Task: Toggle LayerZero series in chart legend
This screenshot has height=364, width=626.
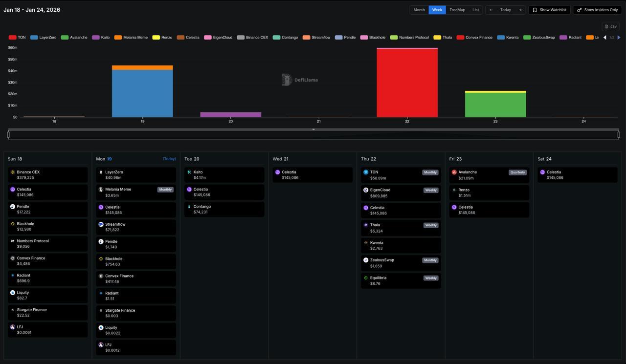Action: tap(43, 38)
